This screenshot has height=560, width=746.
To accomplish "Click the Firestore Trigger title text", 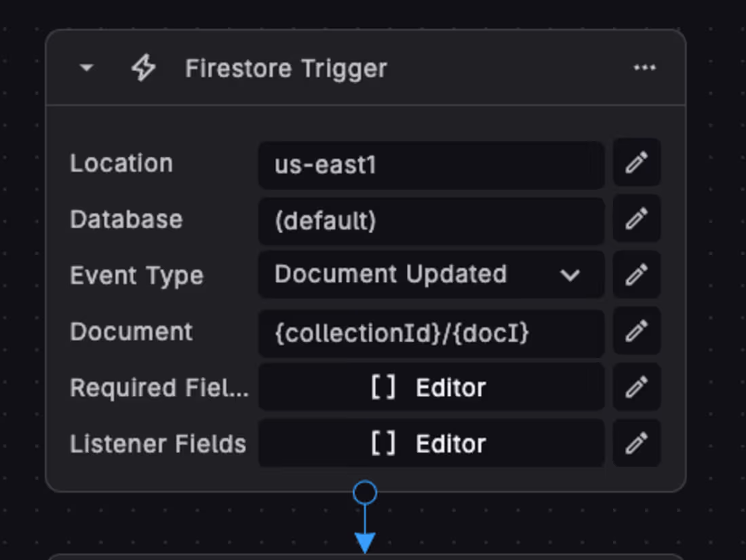I will pyautogui.click(x=285, y=68).
